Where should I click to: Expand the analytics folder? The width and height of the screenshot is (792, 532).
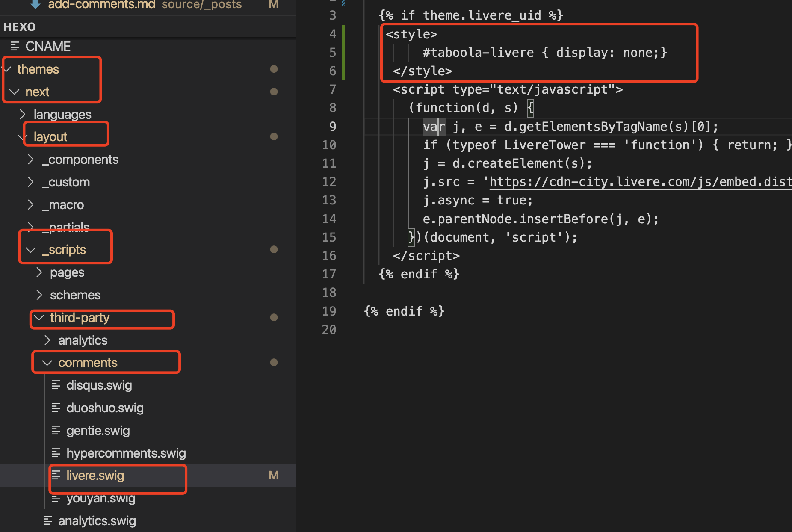tap(47, 340)
